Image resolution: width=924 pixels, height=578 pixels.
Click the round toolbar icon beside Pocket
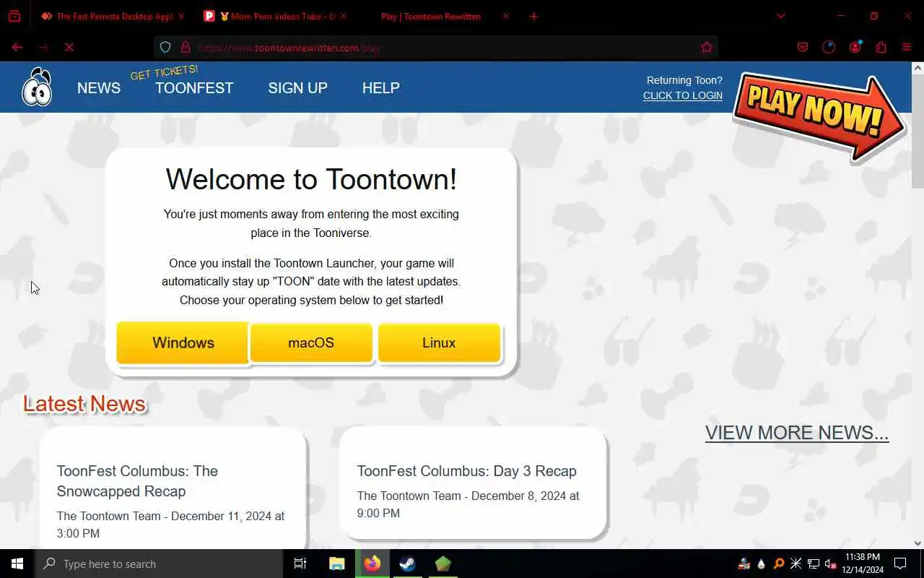tap(829, 47)
